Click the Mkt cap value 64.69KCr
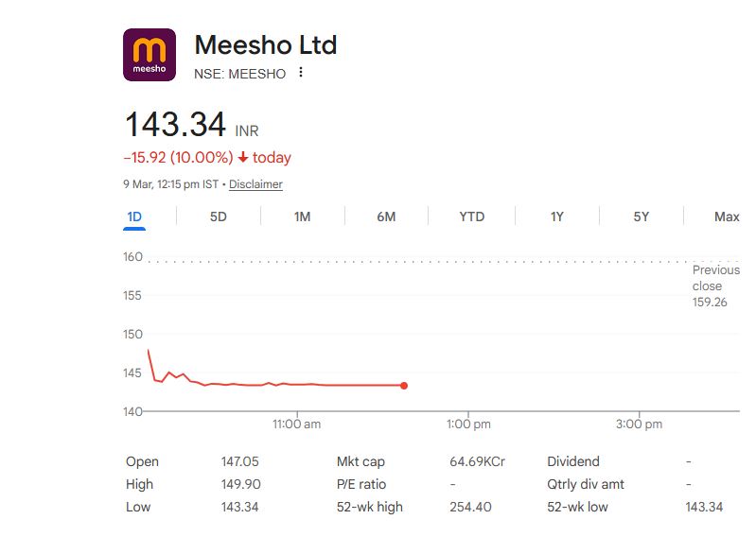 [x=477, y=462]
